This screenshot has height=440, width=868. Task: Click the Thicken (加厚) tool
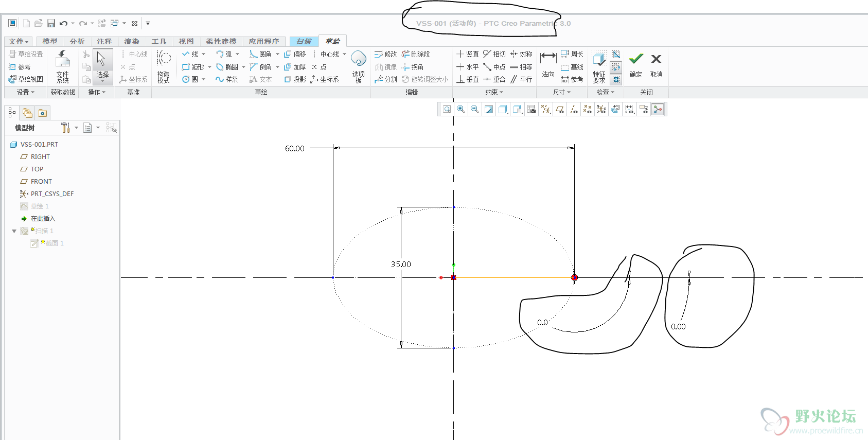(295, 67)
